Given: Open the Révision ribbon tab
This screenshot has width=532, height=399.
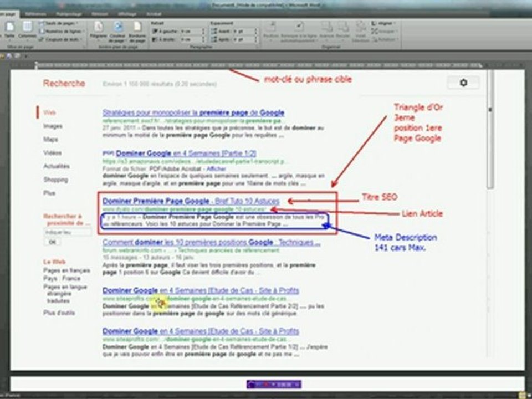Looking at the screenshot, I should [100, 14].
